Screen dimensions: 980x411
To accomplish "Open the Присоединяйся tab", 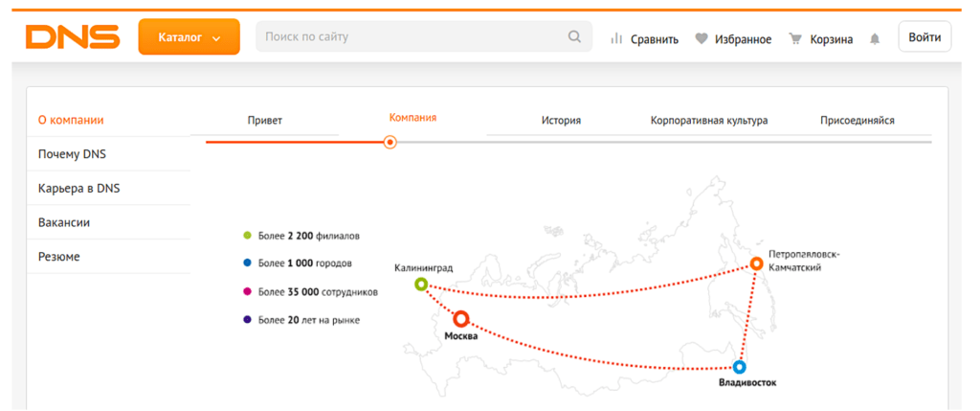I will [x=857, y=121].
